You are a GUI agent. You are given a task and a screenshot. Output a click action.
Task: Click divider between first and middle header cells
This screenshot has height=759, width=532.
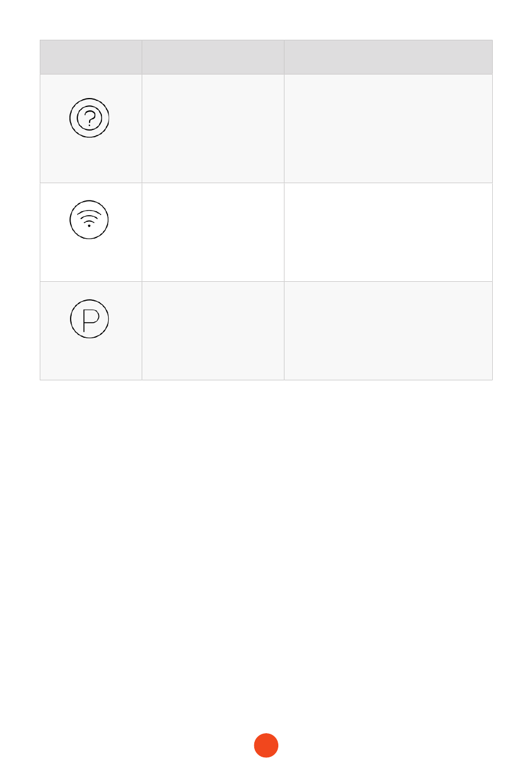point(142,57)
